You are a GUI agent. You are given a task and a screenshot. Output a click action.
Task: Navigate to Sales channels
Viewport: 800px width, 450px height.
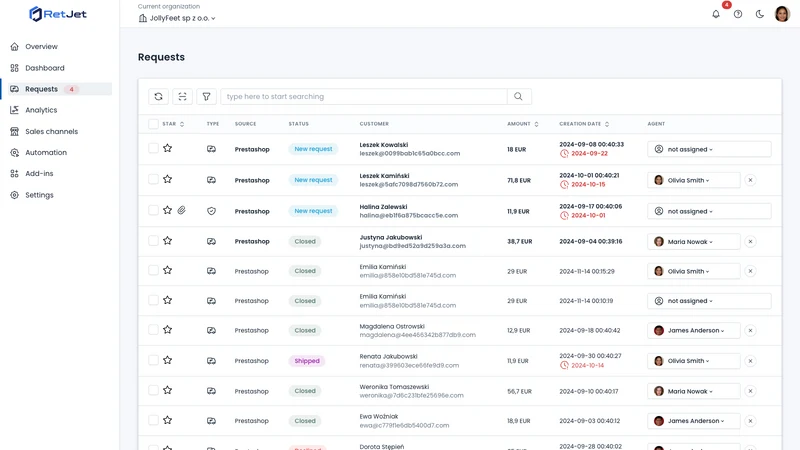tap(52, 131)
